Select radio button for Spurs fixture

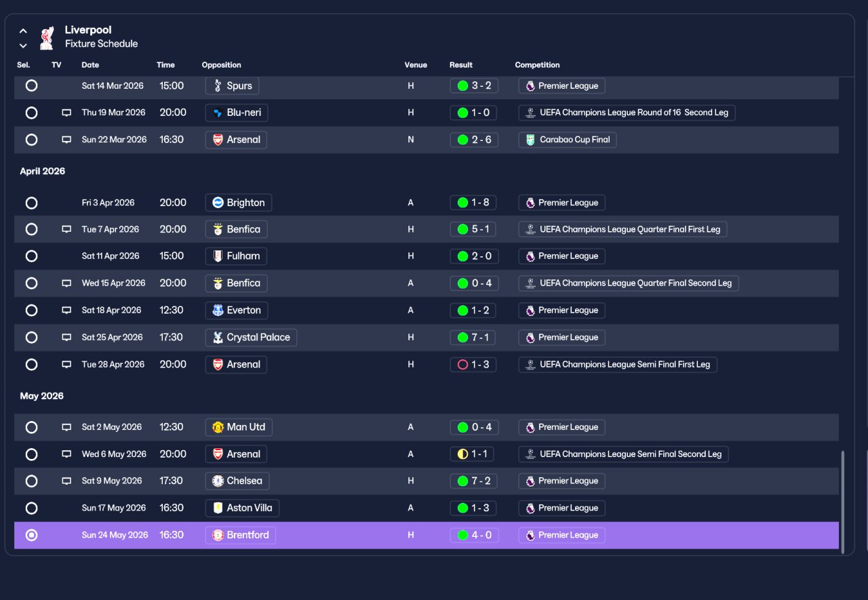click(x=31, y=86)
